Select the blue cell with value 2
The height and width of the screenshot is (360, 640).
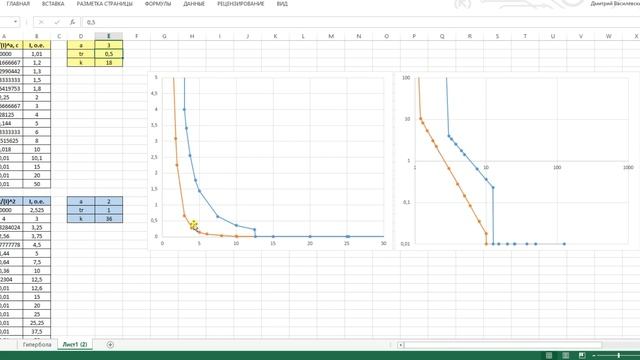(109, 201)
